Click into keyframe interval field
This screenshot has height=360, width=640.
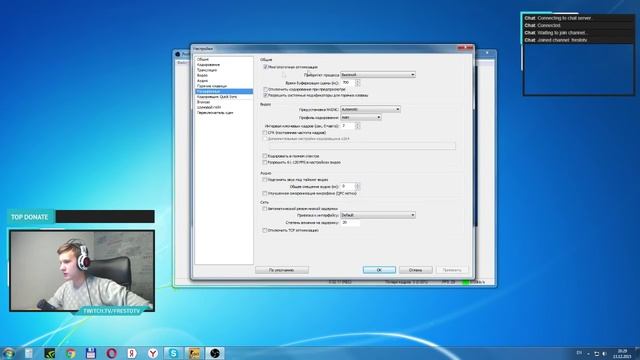coord(348,126)
